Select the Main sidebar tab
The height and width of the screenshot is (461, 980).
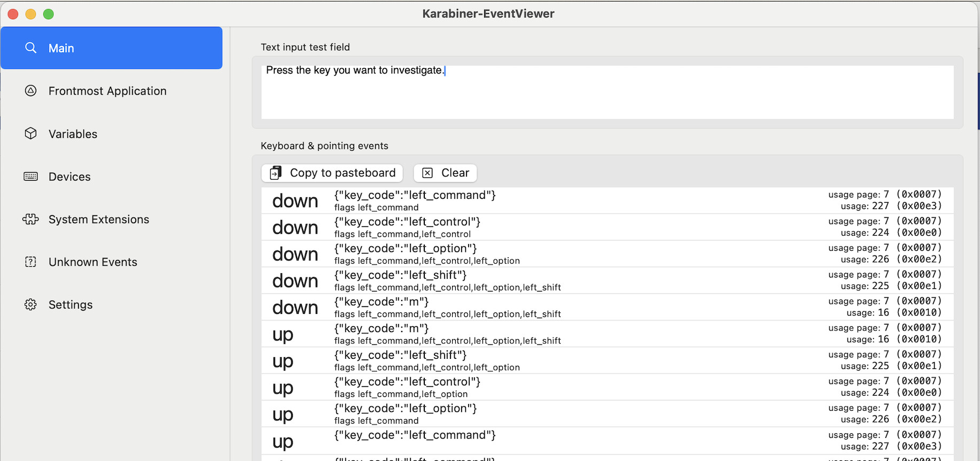(112, 48)
